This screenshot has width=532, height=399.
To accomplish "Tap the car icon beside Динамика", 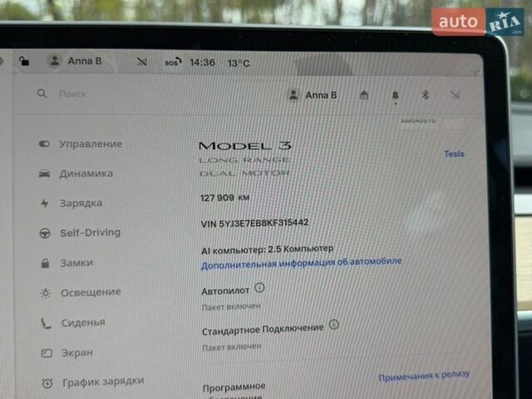I will (44, 174).
